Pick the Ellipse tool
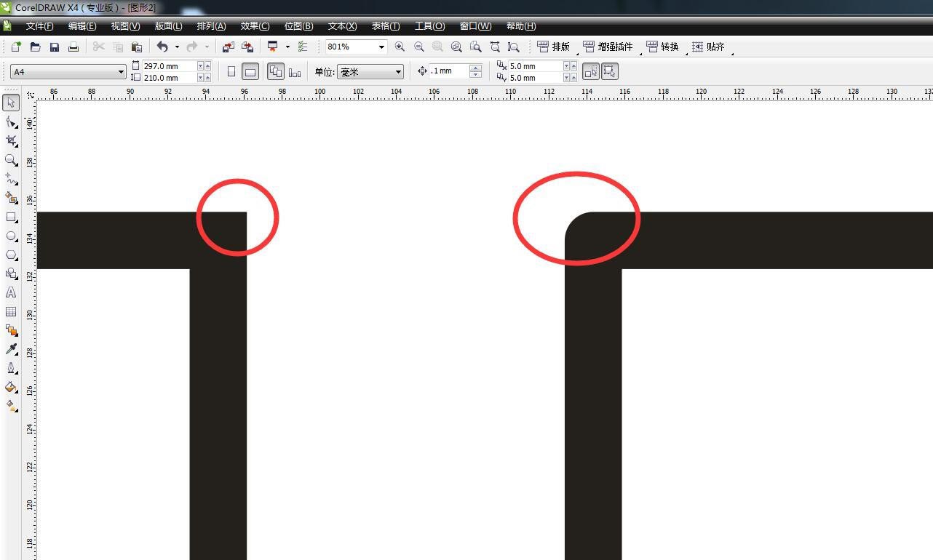The image size is (933, 560). (11, 236)
